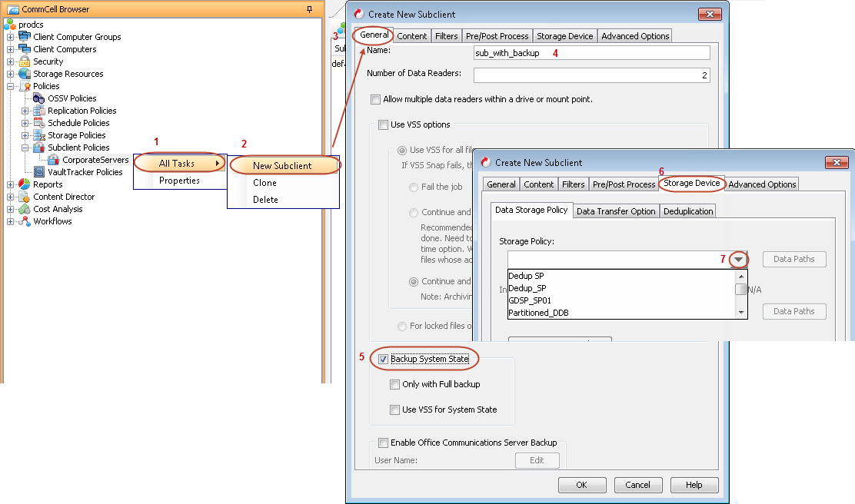Select the Storage Resources icon
Image resolution: width=855 pixels, height=504 pixels.
(24, 74)
